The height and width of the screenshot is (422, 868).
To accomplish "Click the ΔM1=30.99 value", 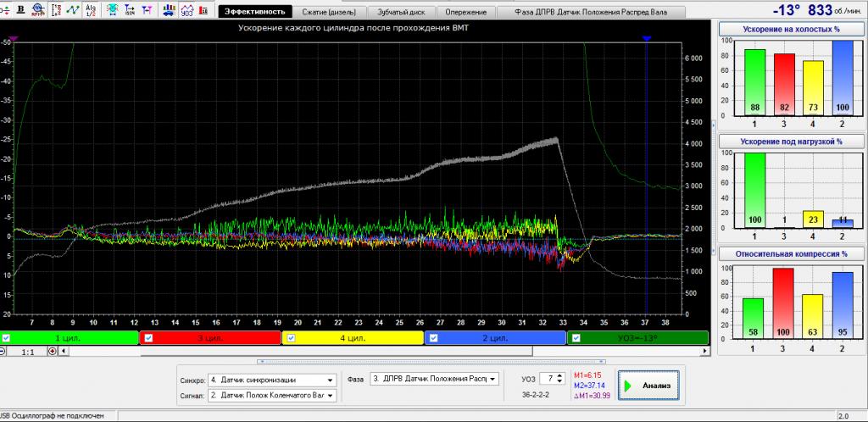I will point(591,395).
